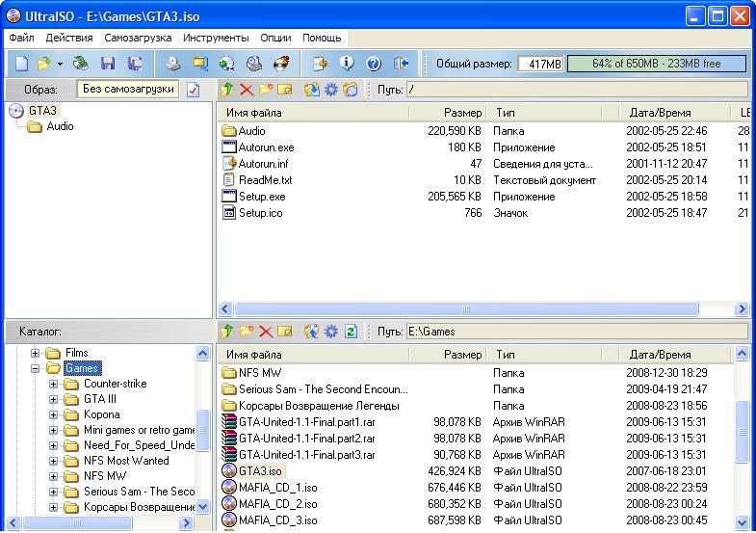Expand the Need_For_Speed_Unde folder node

[x=54, y=445]
